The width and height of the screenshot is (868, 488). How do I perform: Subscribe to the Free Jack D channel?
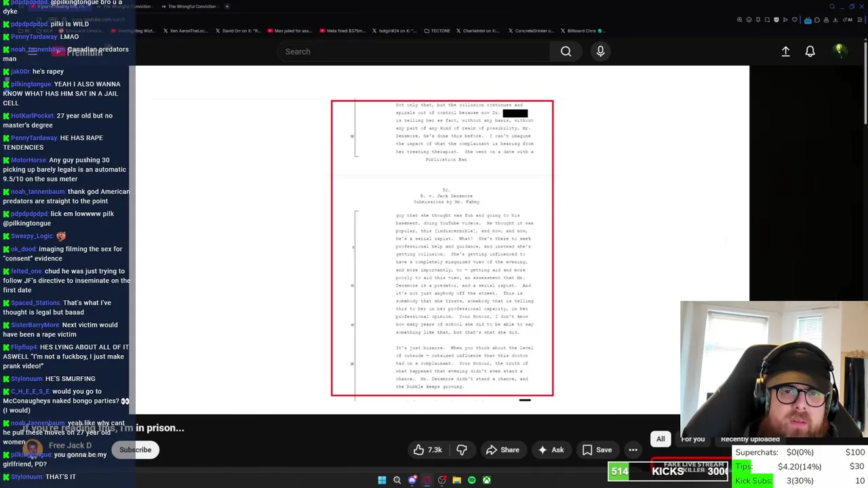click(136, 450)
